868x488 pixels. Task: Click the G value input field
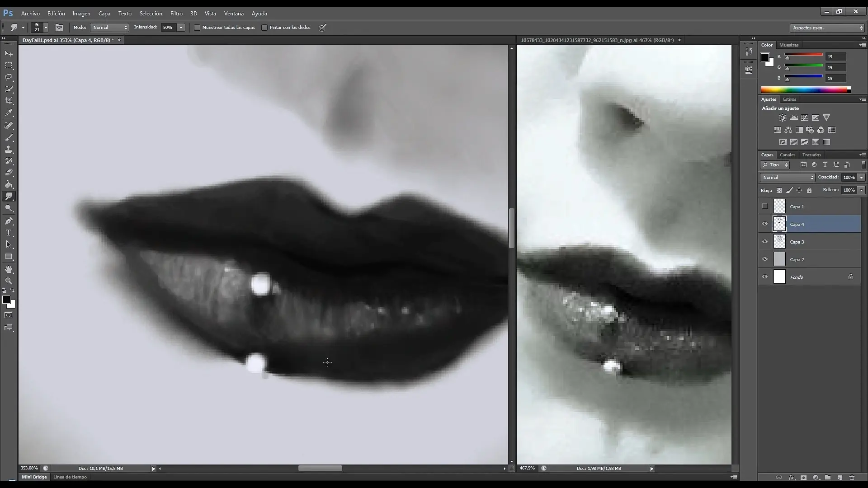835,68
